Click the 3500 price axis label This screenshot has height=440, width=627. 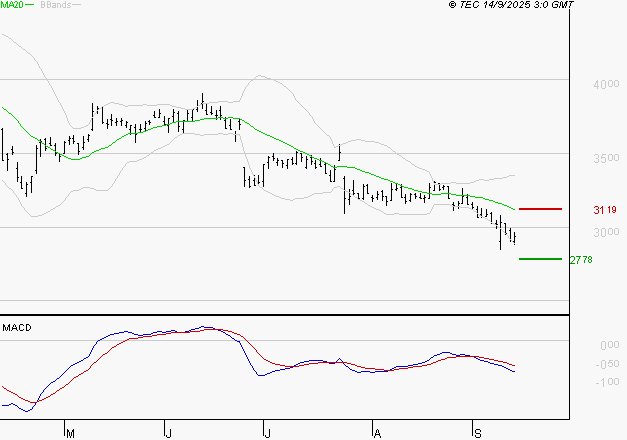click(604, 159)
